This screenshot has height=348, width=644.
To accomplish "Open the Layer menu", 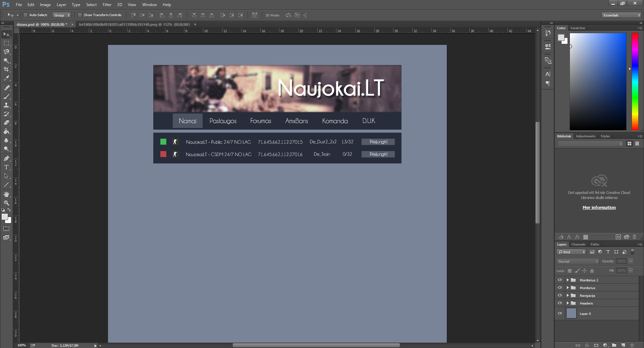I will pos(61,5).
